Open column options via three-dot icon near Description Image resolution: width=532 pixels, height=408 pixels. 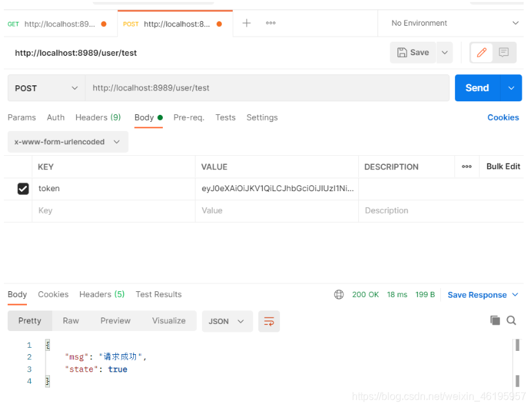tap(466, 166)
